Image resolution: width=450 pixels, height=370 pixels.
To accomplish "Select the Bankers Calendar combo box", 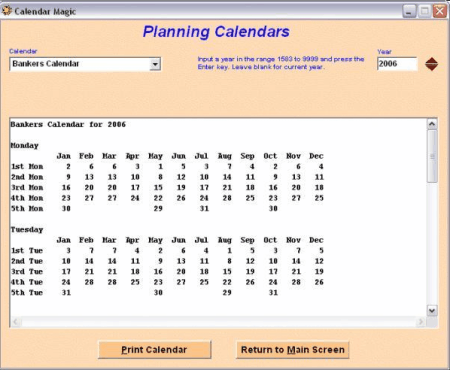I will tap(85, 64).
